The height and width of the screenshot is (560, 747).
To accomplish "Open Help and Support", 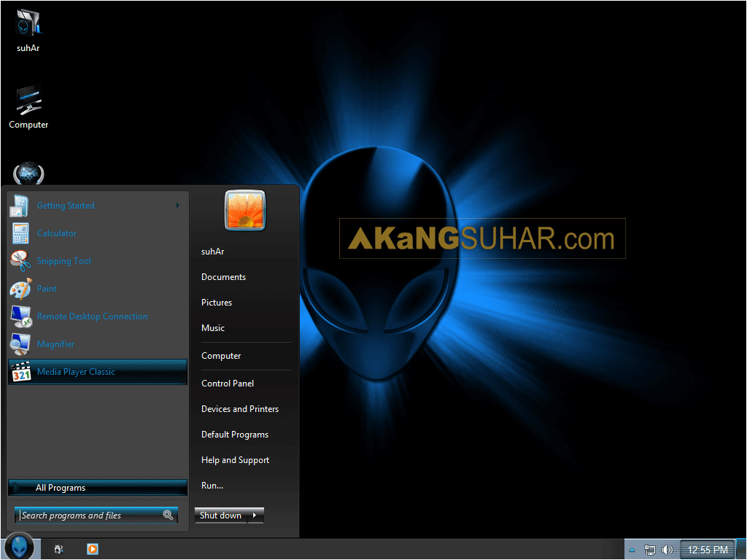I will coord(235,460).
